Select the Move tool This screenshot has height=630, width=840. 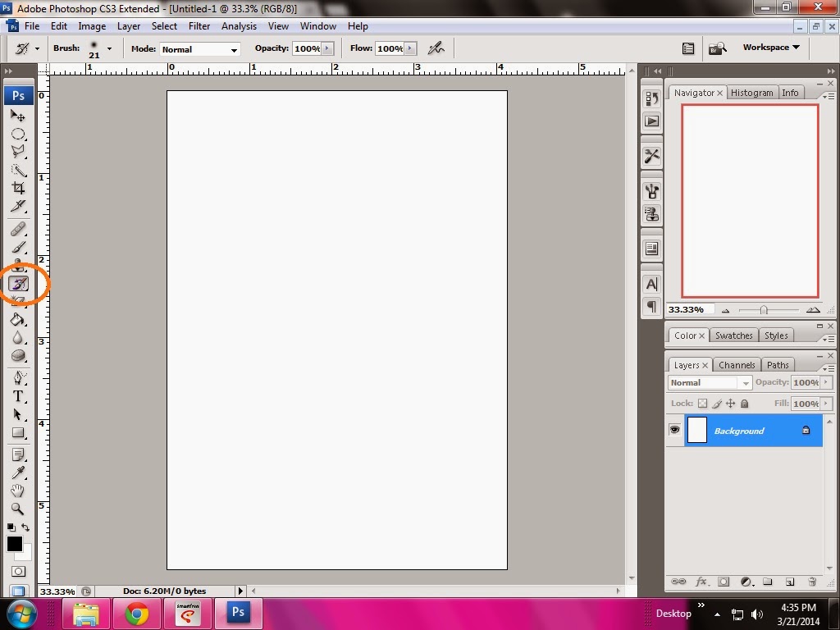point(18,115)
